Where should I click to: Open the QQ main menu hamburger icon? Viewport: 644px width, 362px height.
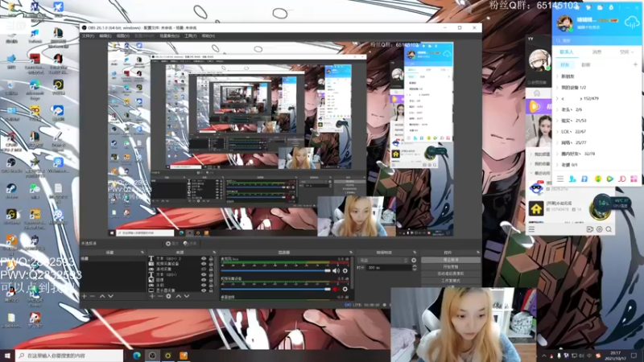pos(560,179)
